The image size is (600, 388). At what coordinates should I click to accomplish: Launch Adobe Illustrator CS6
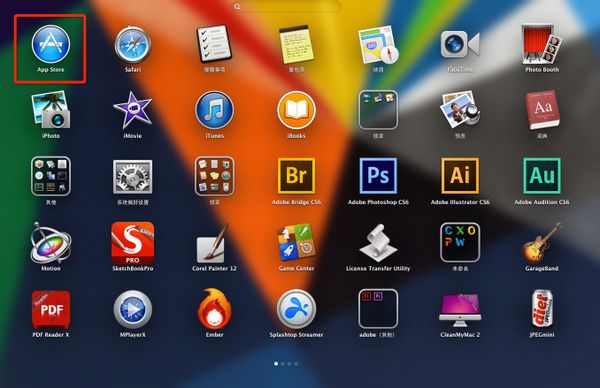(460, 176)
